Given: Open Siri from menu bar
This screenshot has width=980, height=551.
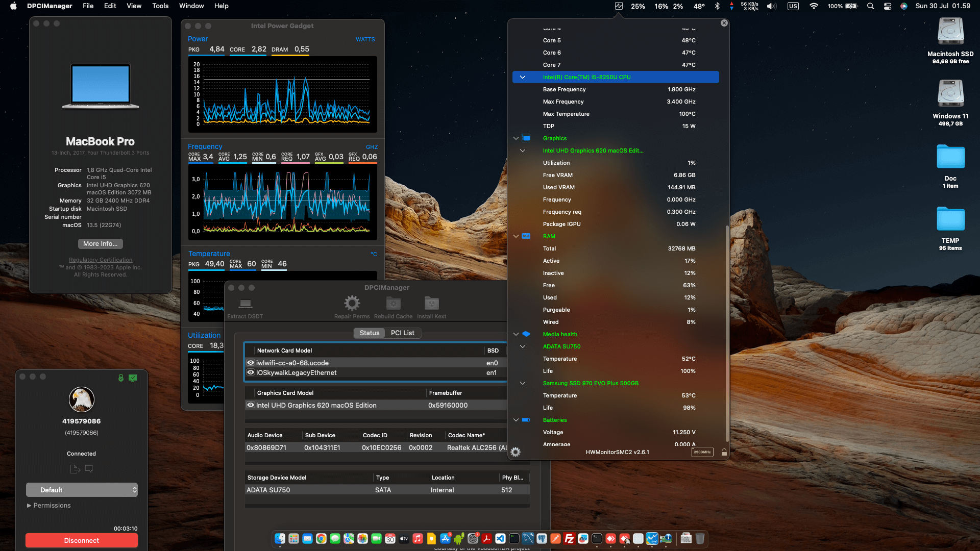Looking at the screenshot, I should coord(904,6).
